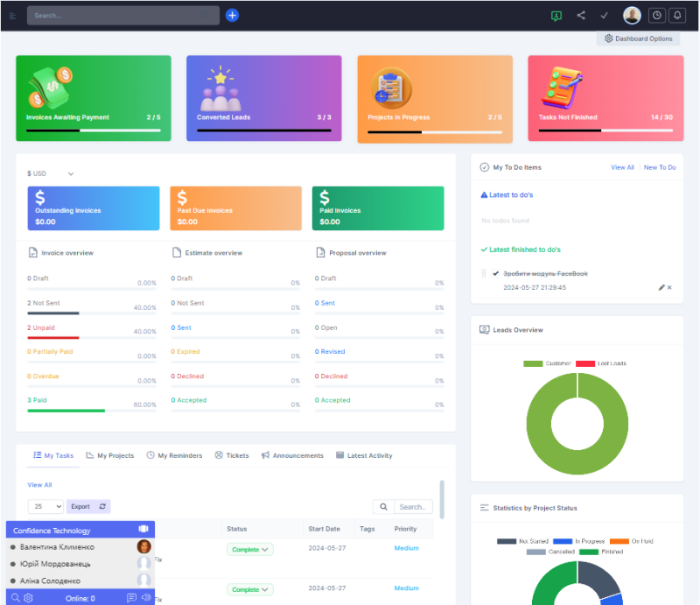Open the first task's Complete status dropdown
Screen dimensions: 700x605
[250, 549]
